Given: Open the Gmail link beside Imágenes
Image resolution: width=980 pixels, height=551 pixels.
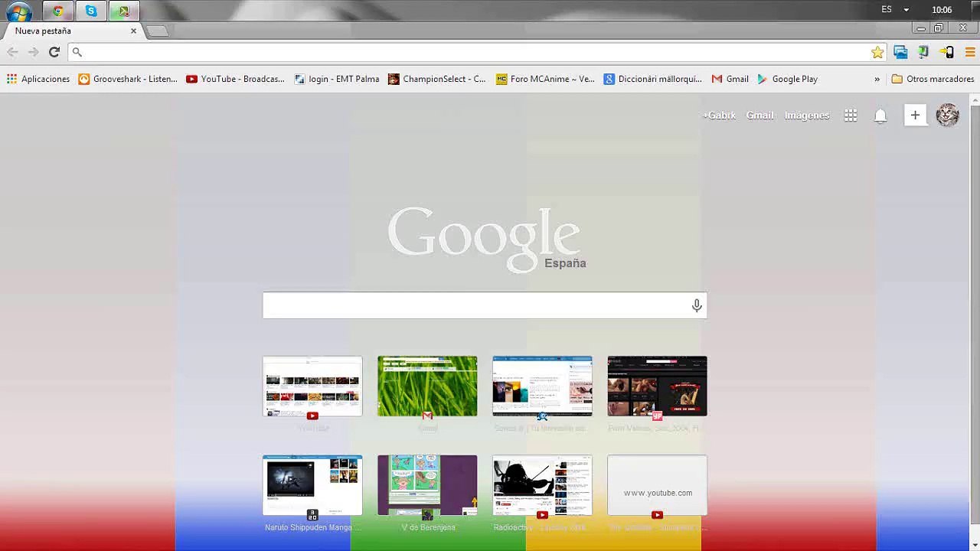Looking at the screenshot, I should pos(760,116).
